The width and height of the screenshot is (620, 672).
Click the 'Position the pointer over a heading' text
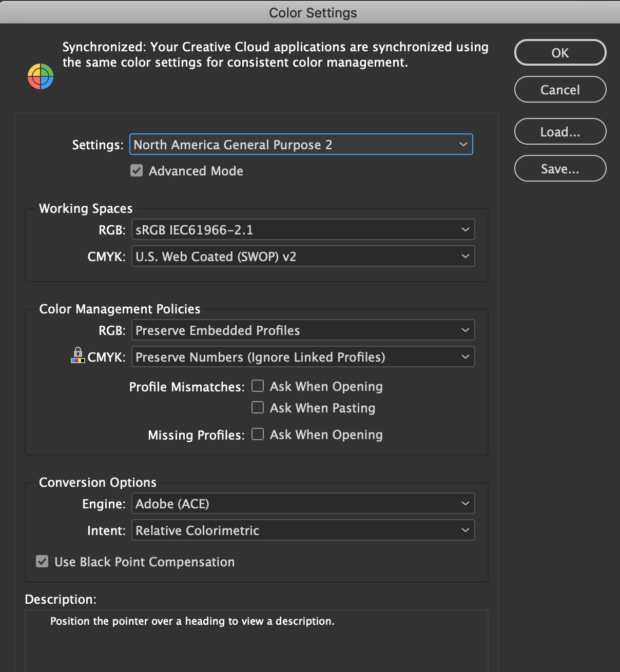point(192,621)
